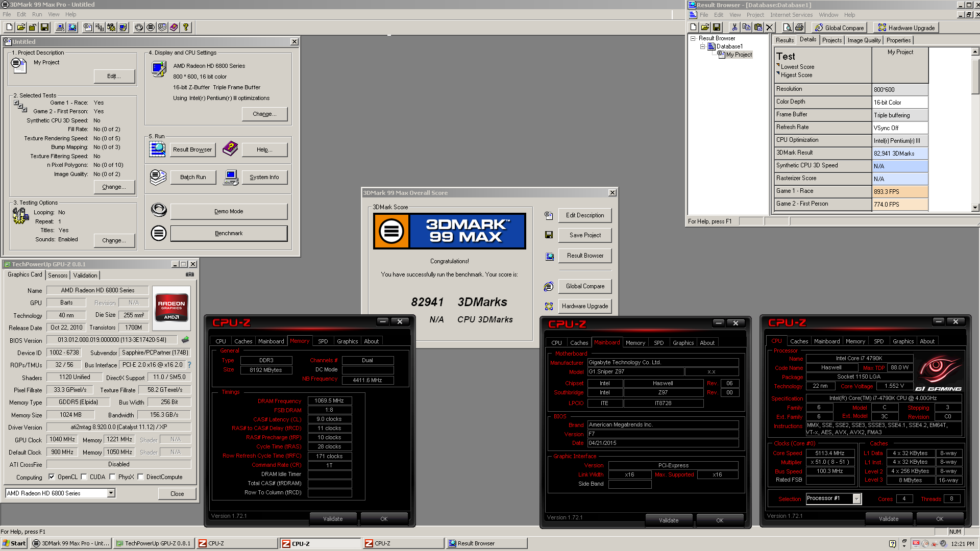The width and height of the screenshot is (980, 551).
Task: Collapse Database1 tree node
Action: [x=702, y=46]
